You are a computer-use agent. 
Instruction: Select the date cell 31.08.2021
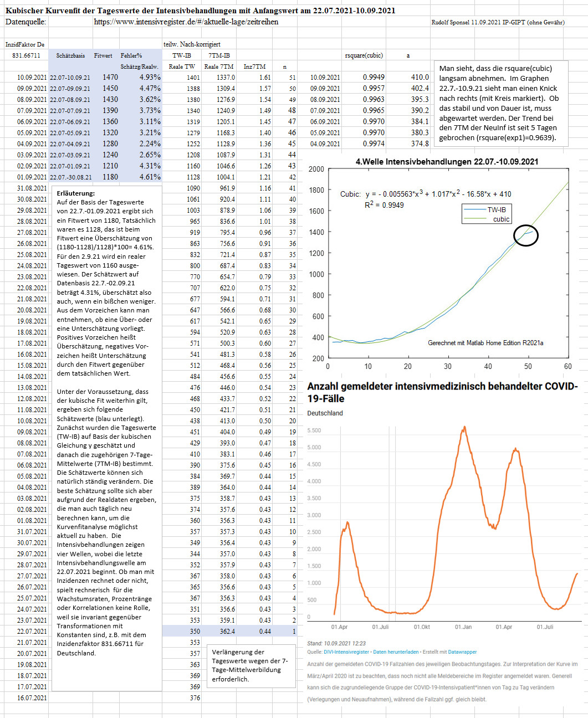32,188
